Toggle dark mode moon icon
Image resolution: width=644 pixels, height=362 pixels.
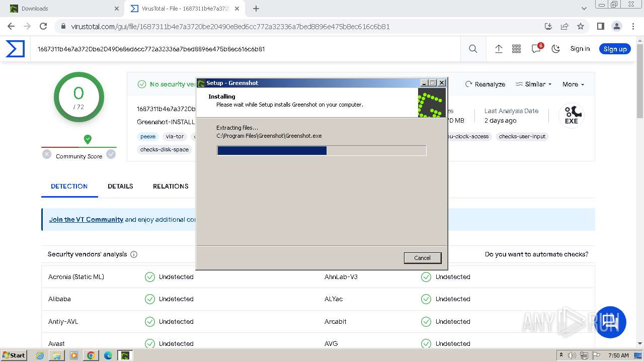(556, 49)
